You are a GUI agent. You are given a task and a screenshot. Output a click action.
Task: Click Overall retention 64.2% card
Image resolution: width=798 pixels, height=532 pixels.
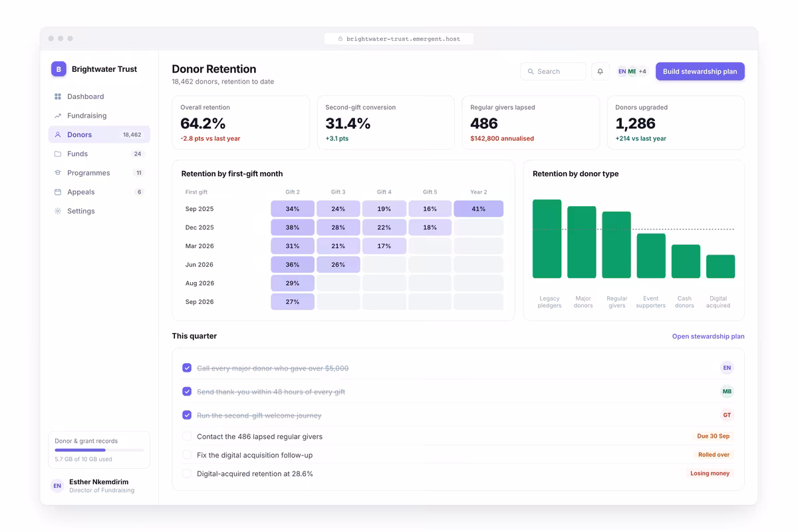[241, 122]
